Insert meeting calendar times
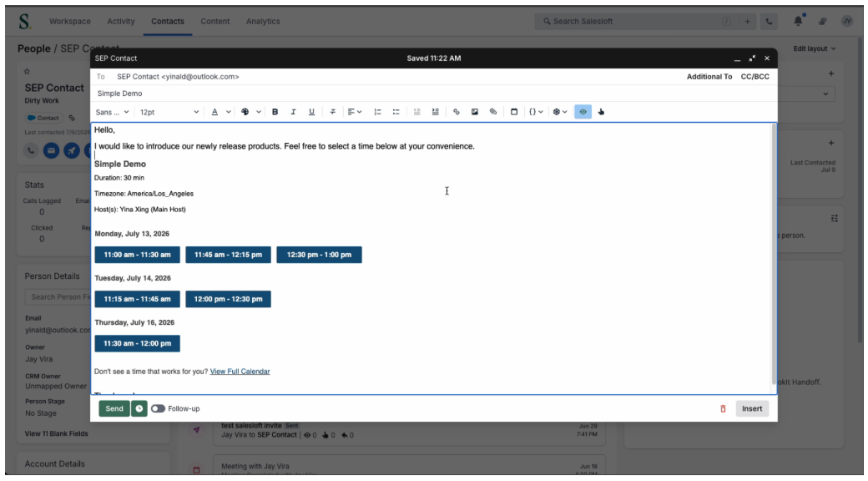The height and width of the screenshot is (481, 868). coord(514,112)
